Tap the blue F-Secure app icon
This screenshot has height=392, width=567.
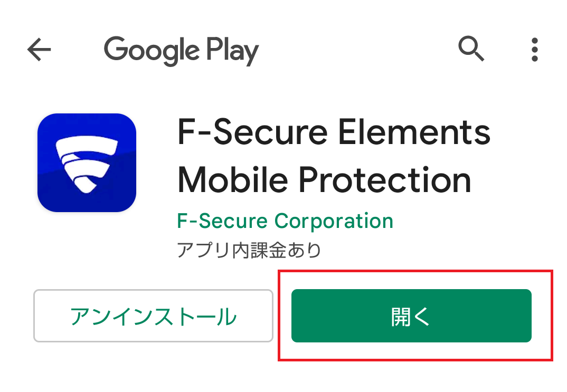[x=87, y=162]
